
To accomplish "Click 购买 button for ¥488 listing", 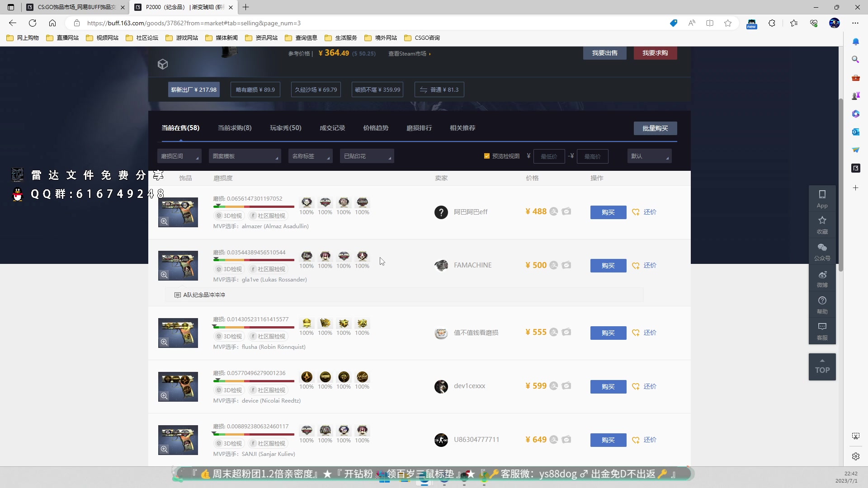I will (x=608, y=212).
